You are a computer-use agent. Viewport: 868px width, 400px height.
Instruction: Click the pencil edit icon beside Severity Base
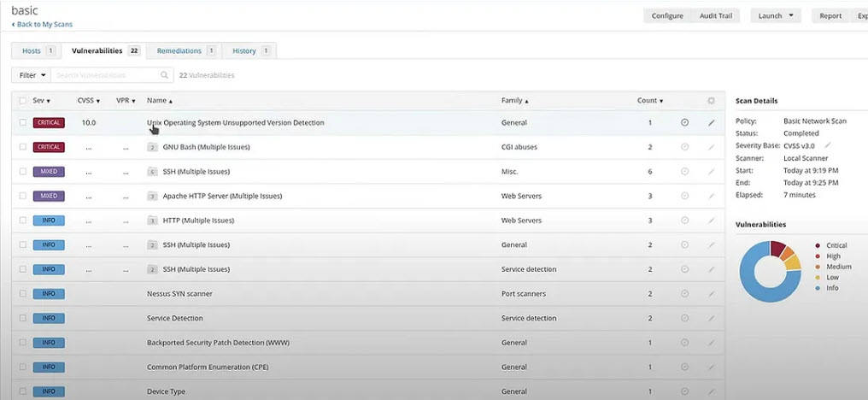point(827,145)
